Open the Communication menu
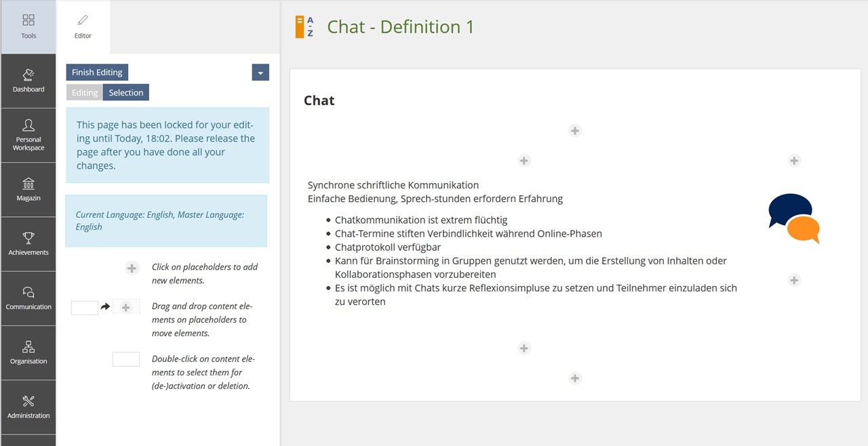Screen dimensions: 868x446 pos(28,299)
